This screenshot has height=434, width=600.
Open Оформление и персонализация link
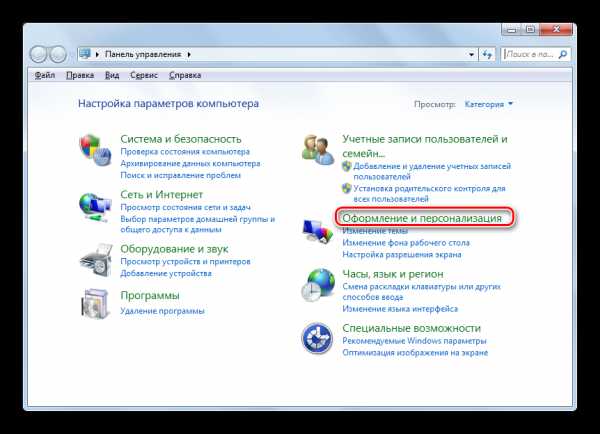[422, 218]
